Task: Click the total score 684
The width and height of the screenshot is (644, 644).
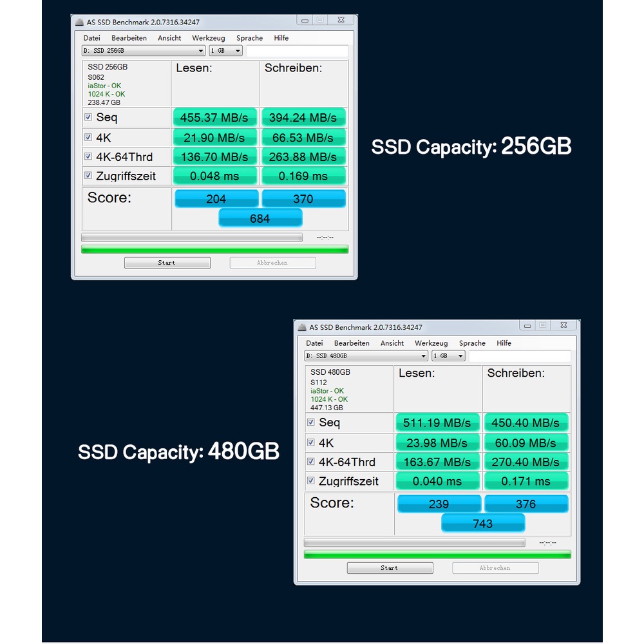Action: pyautogui.click(x=260, y=218)
